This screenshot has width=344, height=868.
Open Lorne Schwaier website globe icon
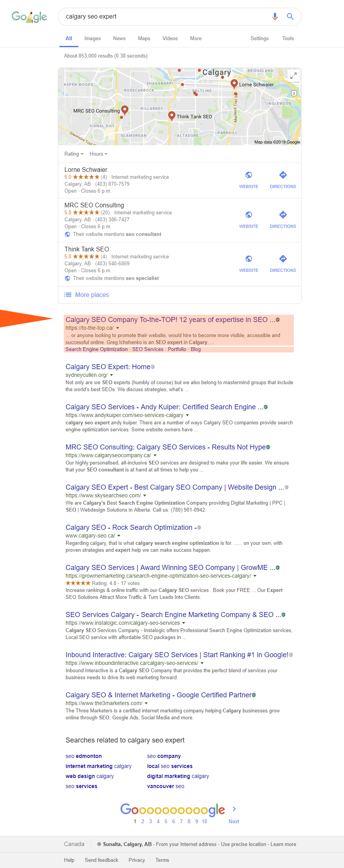(249, 175)
